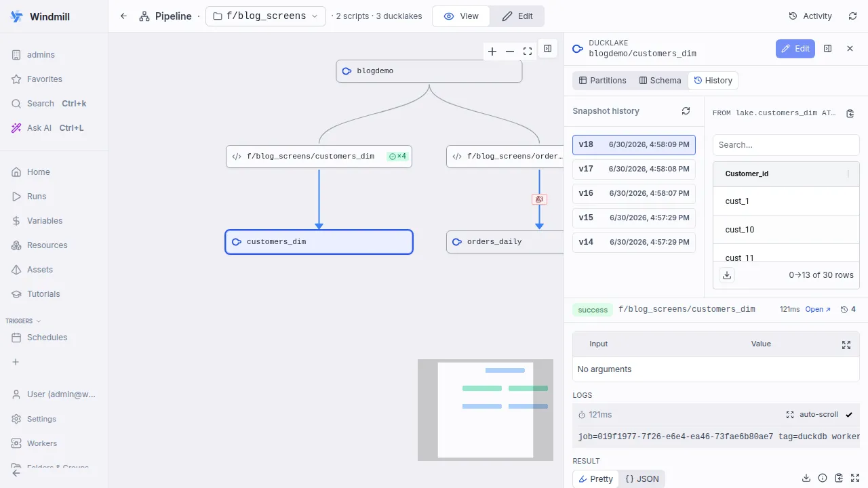Select the f/blog_screens/customers_dim script node

(319, 157)
